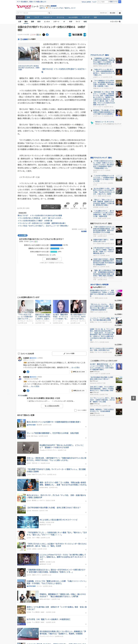Open video ranking item 1 2:31 thumbnail
This screenshot has height=644, width=138.
[119, 229]
